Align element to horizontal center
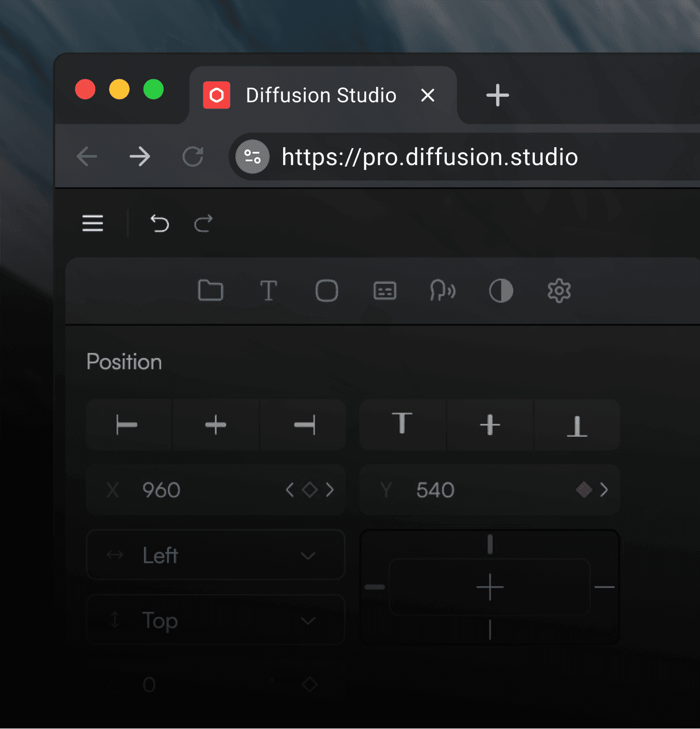The image size is (700, 729). click(x=216, y=425)
